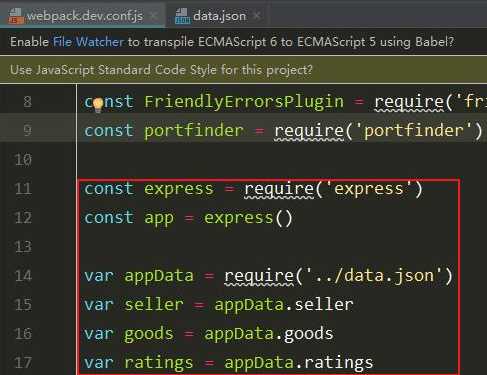Click the express() call on line 12
The height and width of the screenshot is (375, 487).
[x=248, y=218]
